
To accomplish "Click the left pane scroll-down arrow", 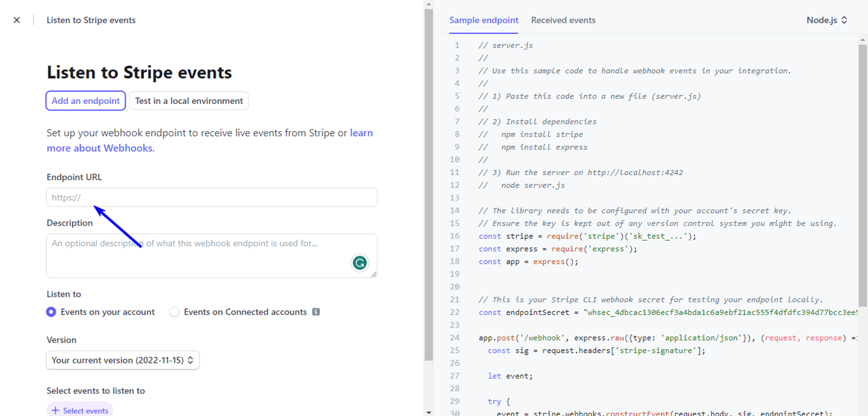I will (x=429, y=412).
